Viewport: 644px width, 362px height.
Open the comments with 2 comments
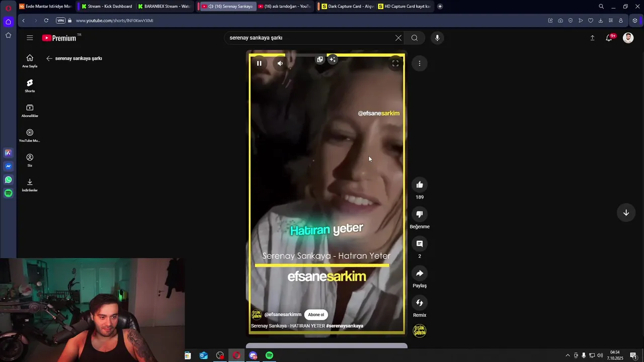(420, 244)
